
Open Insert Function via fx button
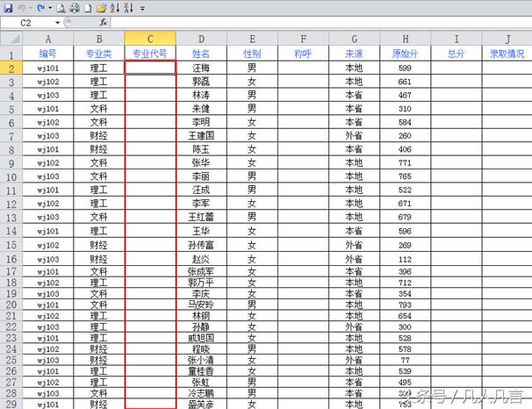[x=104, y=23]
